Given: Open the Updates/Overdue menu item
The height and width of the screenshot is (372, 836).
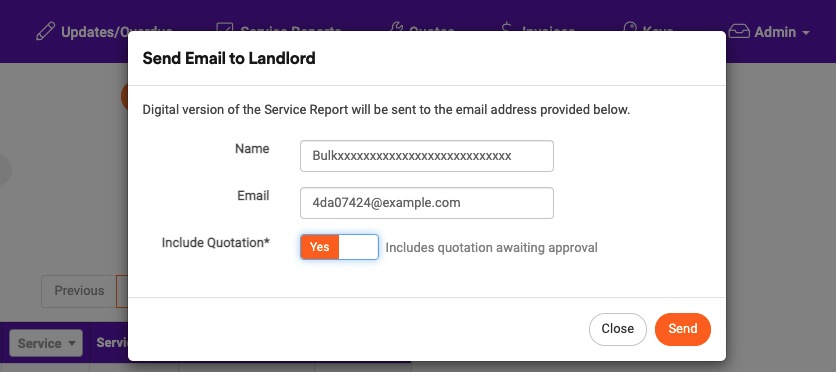Looking at the screenshot, I should (x=104, y=31).
